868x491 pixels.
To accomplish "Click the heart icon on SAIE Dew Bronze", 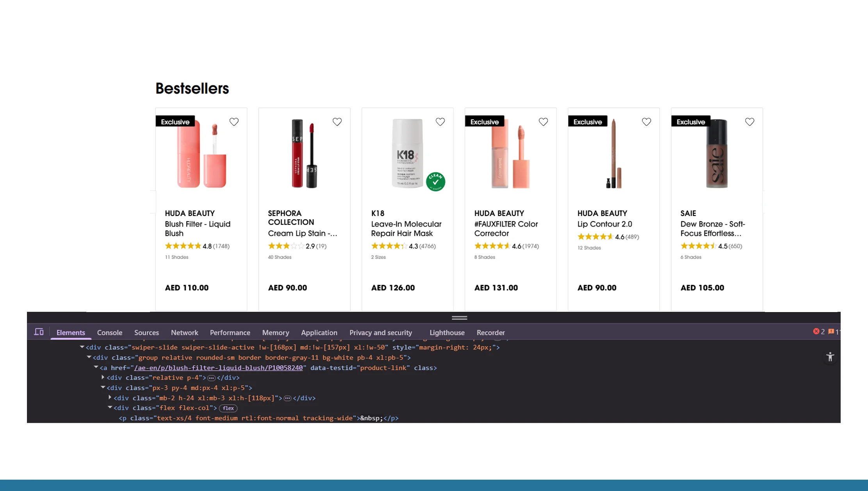I will 749,122.
